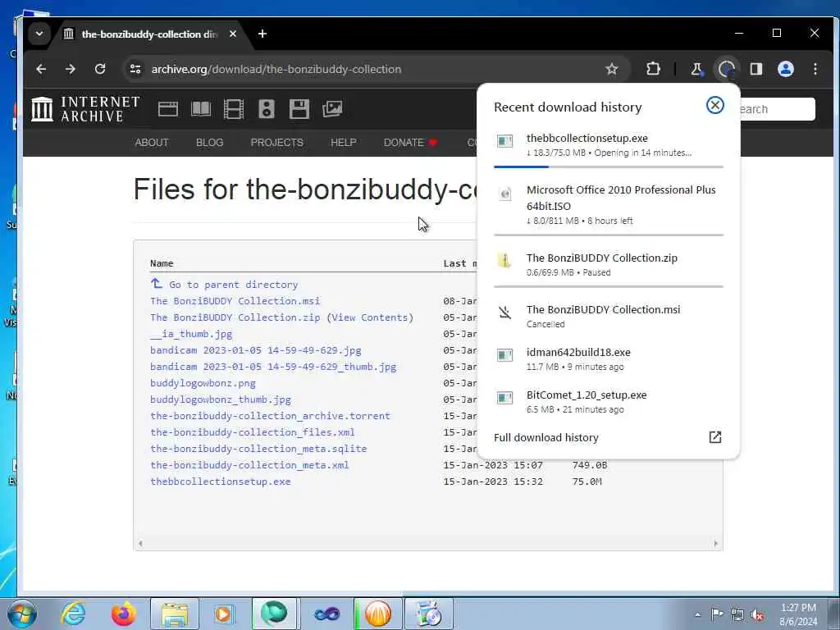840x630 pixels.
Task: Select thebbcollectionsetup.exe download entry
Action: tap(608, 144)
